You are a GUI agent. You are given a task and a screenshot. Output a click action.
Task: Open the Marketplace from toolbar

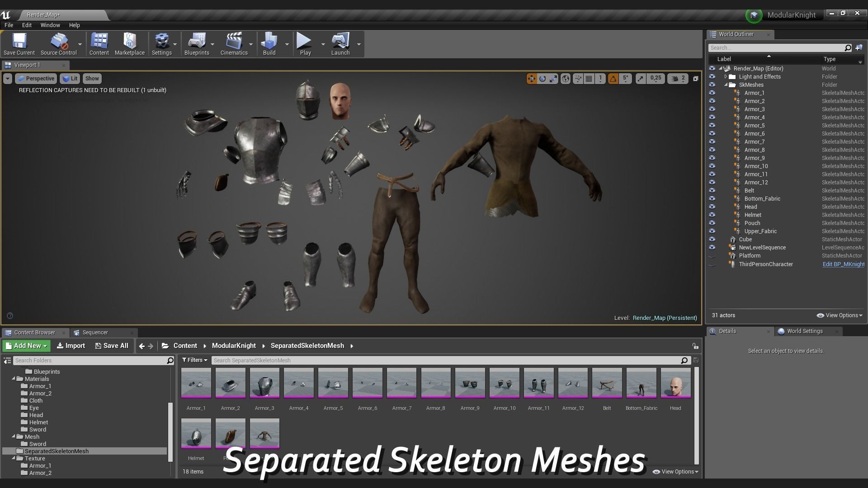(129, 42)
